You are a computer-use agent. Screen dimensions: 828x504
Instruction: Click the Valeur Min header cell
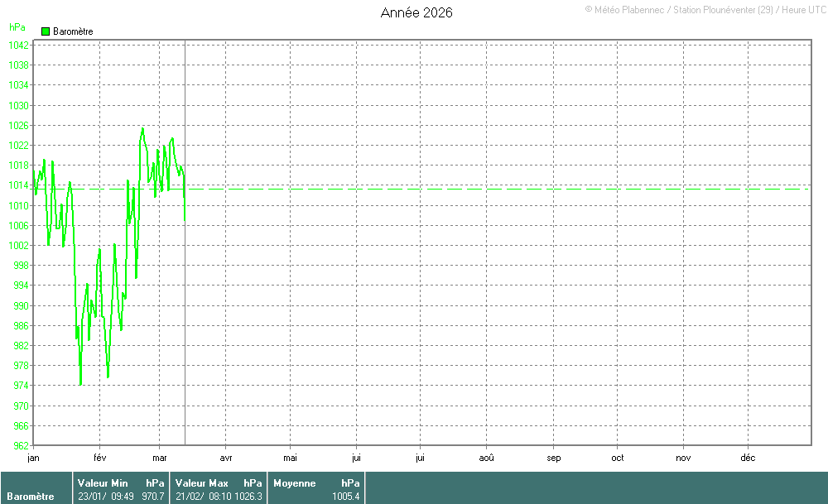[x=103, y=482]
